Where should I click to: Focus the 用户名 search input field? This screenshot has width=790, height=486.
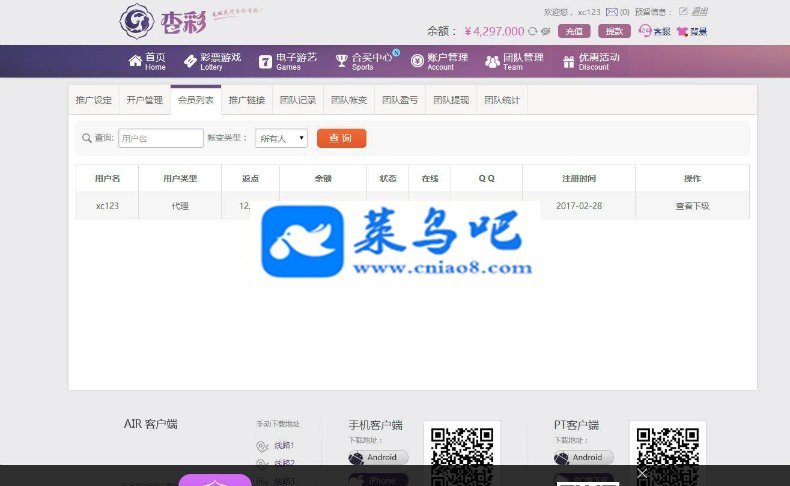[161, 138]
